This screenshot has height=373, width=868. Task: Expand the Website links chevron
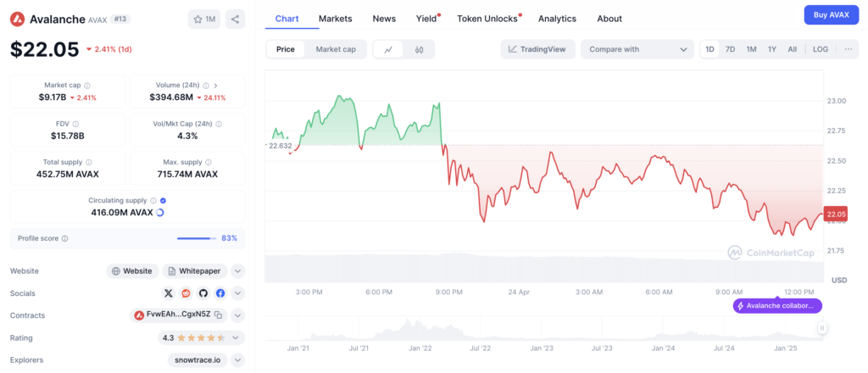pos(237,271)
